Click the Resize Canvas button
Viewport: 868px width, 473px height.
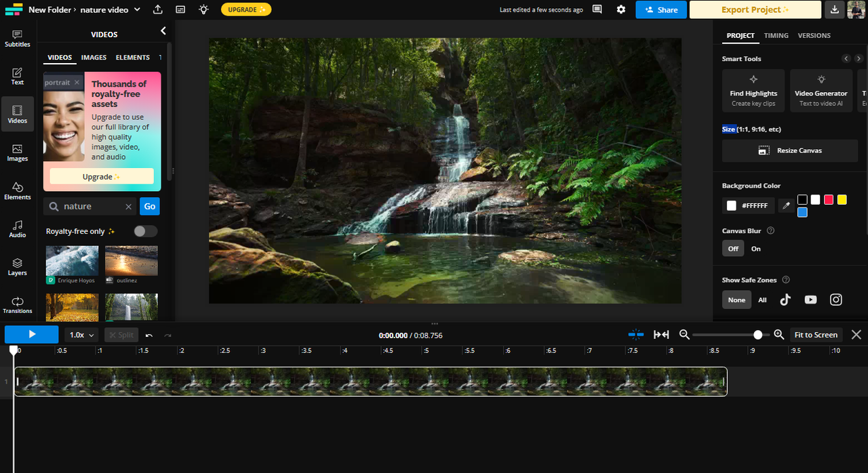pos(790,150)
